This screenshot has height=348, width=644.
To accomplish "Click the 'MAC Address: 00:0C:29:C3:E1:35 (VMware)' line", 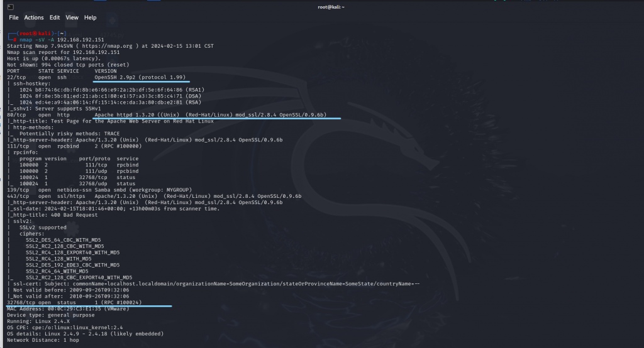I will (68, 309).
